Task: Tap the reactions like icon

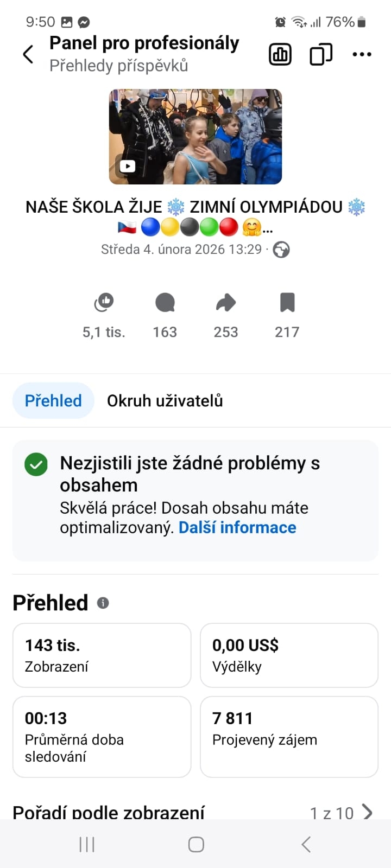Action: click(x=104, y=303)
